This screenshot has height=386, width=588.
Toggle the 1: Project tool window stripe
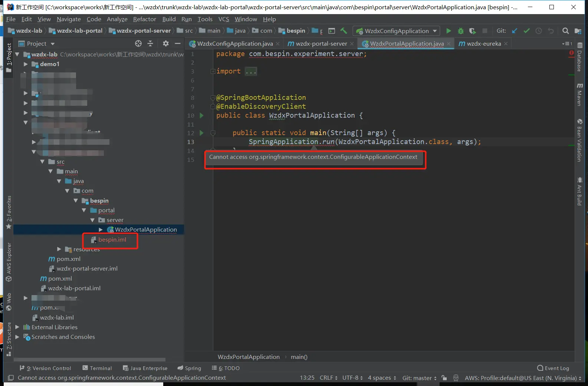9,58
